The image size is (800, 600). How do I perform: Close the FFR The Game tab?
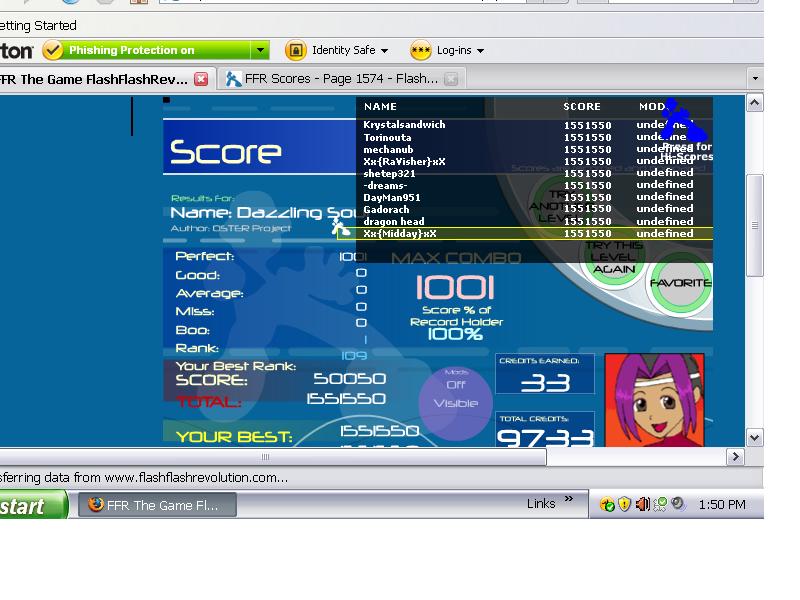point(202,79)
